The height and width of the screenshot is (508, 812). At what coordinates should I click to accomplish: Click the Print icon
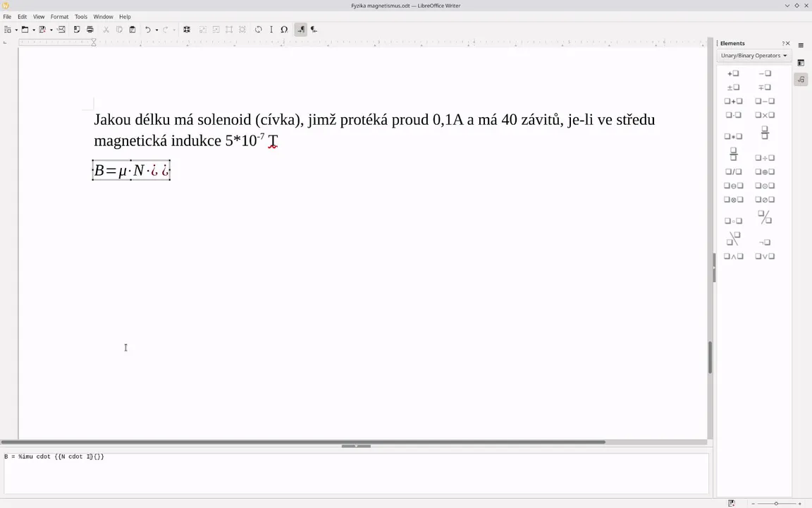click(x=90, y=30)
